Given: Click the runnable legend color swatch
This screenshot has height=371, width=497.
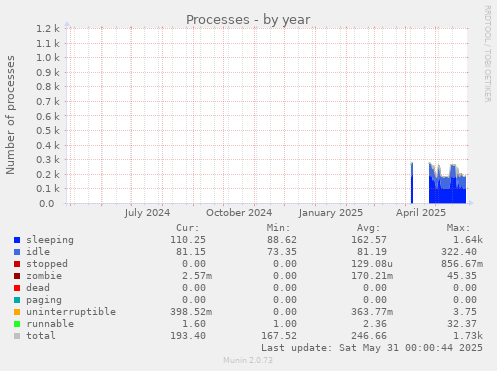Looking at the screenshot, I should (17, 324).
